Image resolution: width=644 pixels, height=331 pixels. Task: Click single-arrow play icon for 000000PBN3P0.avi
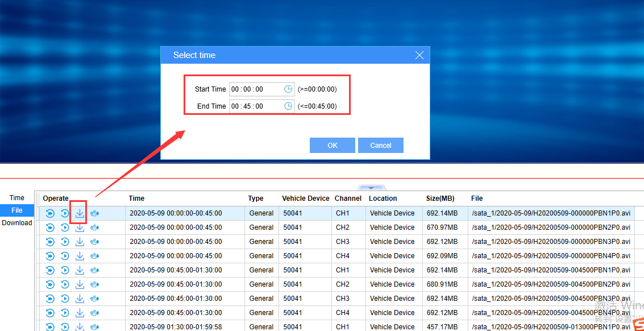(65, 242)
